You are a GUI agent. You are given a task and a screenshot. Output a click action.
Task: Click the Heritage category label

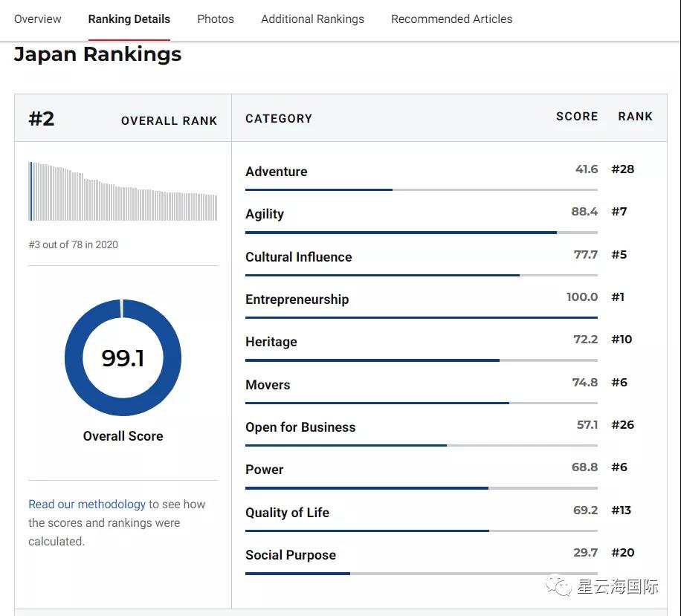271,342
